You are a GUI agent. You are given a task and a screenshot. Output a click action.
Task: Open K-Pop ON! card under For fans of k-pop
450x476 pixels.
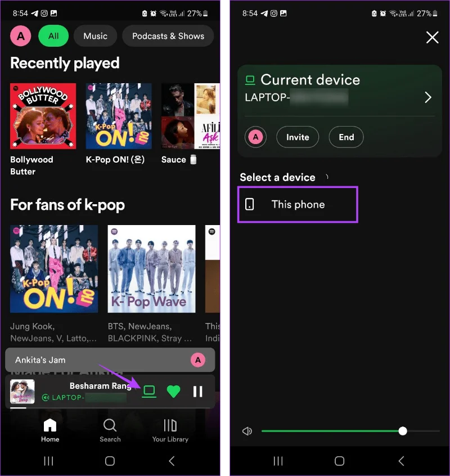tap(54, 268)
